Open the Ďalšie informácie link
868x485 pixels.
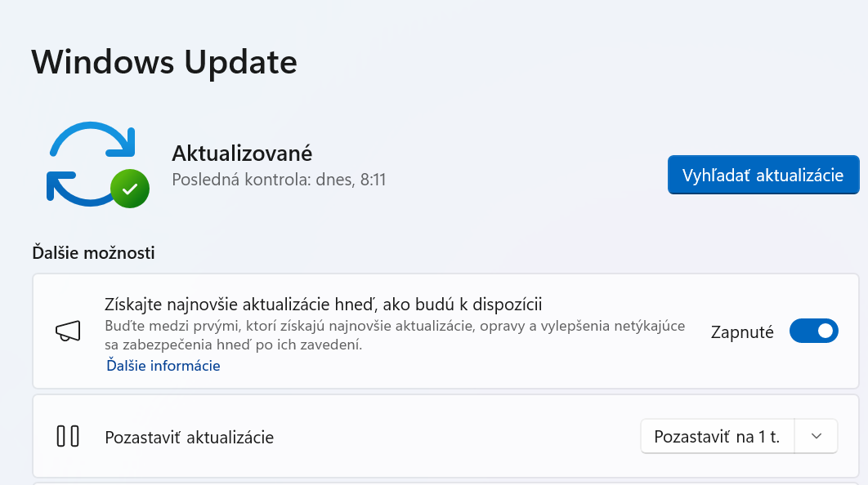[162, 366]
